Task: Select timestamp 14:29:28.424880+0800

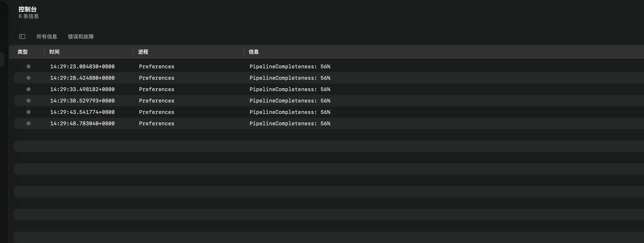Action: (x=82, y=78)
